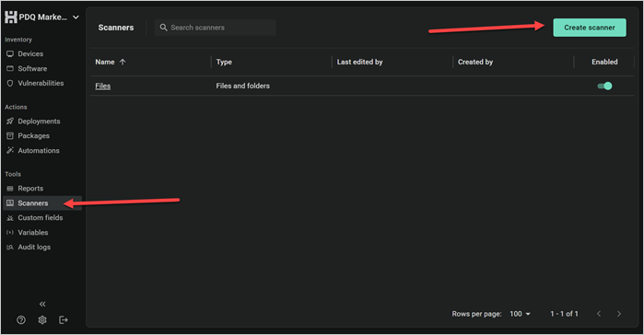Image resolution: width=644 pixels, height=335 pixels.
Task: Click the Audit logs icon
Action: coord(10,248)
